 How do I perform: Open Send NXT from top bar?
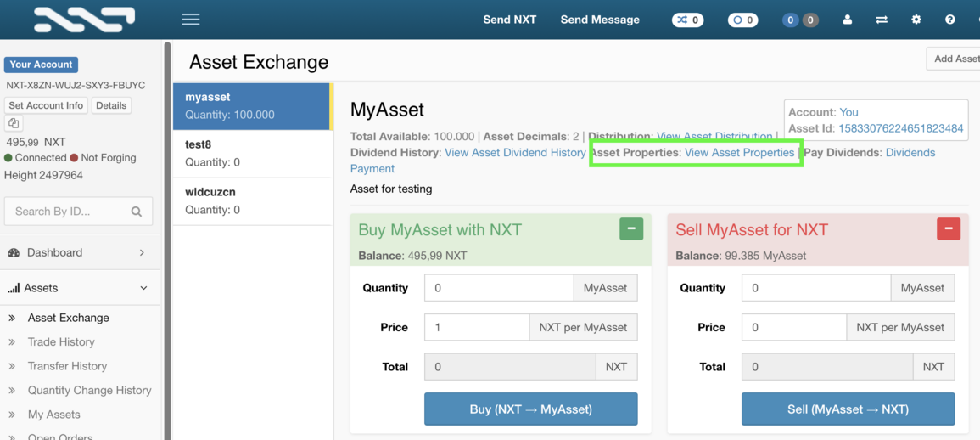tap(509, 20)
